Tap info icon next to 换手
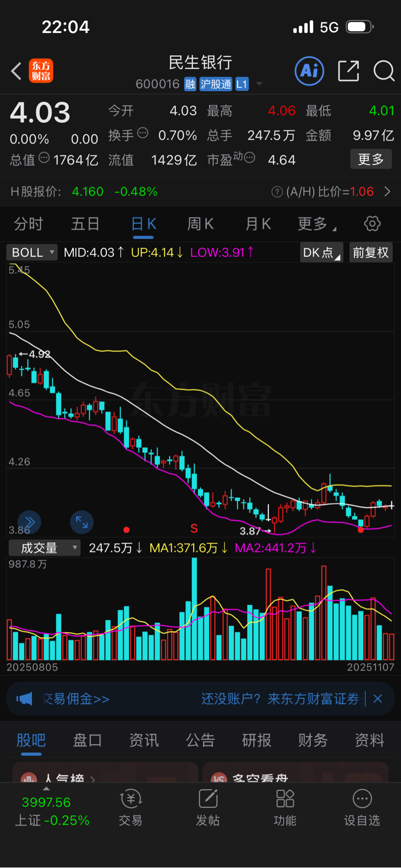This screenshot has height=868, width=401. click(143, 133)
